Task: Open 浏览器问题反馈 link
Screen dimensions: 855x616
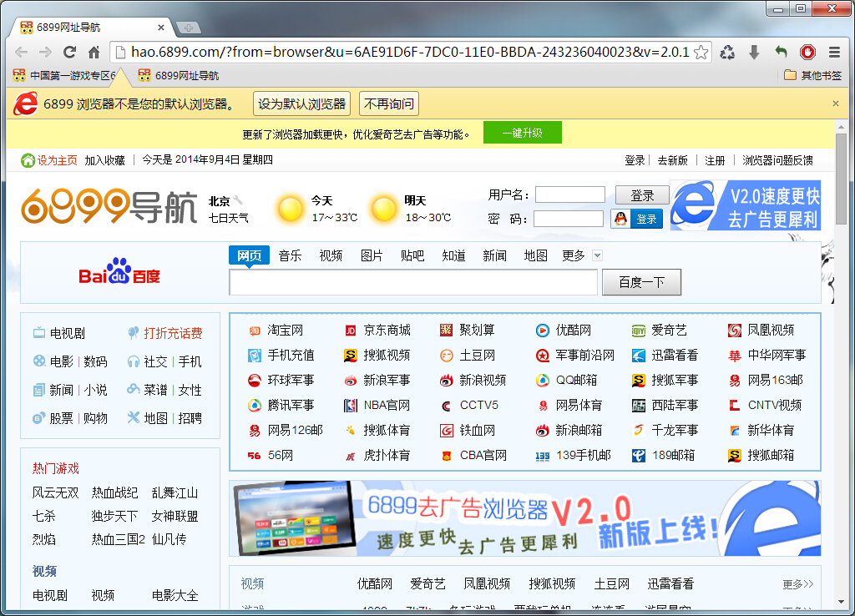Action: pyautogui.click(x=777, y=160)
